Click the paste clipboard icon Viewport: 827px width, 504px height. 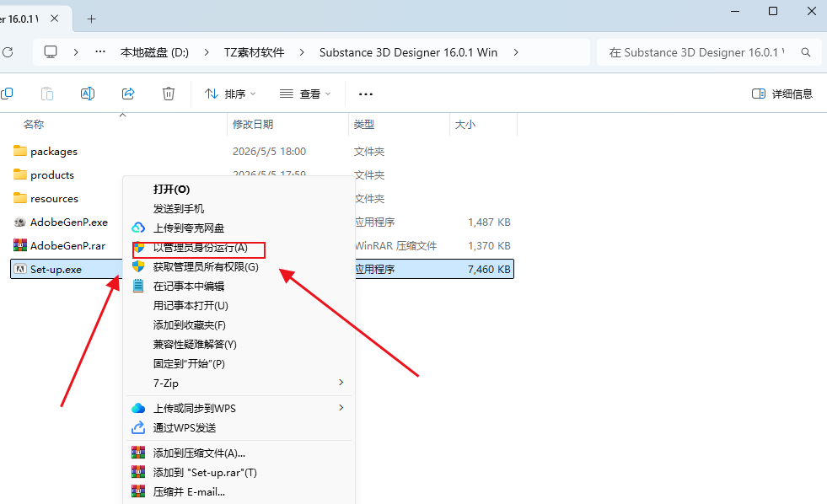click(x=47, y=94)
